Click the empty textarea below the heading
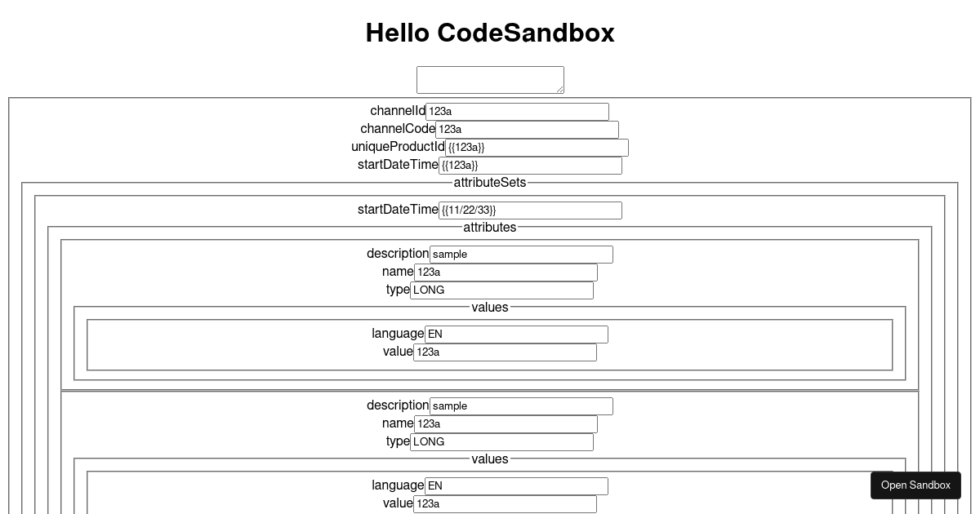Viewport: 980px width, 514px height. (490, 79)
